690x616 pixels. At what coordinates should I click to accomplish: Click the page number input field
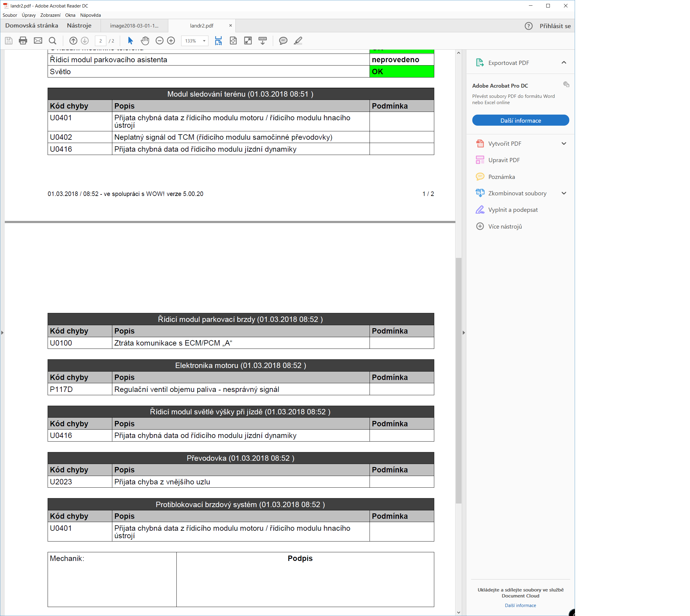click(x=100, y=41)
